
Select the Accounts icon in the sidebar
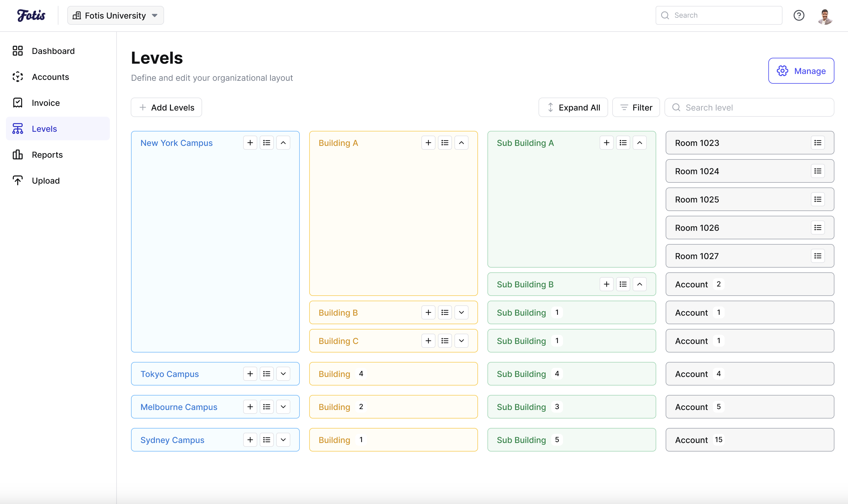tap(18, 77)
